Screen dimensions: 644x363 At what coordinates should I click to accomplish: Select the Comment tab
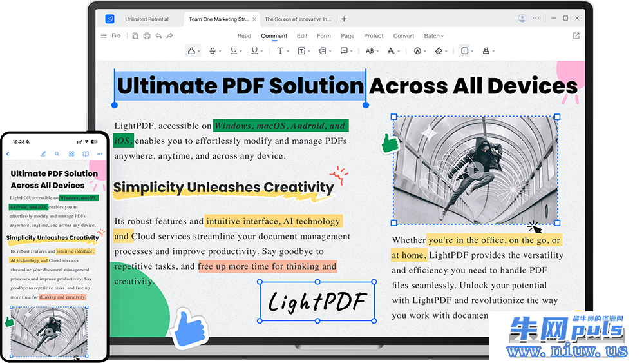274,35
